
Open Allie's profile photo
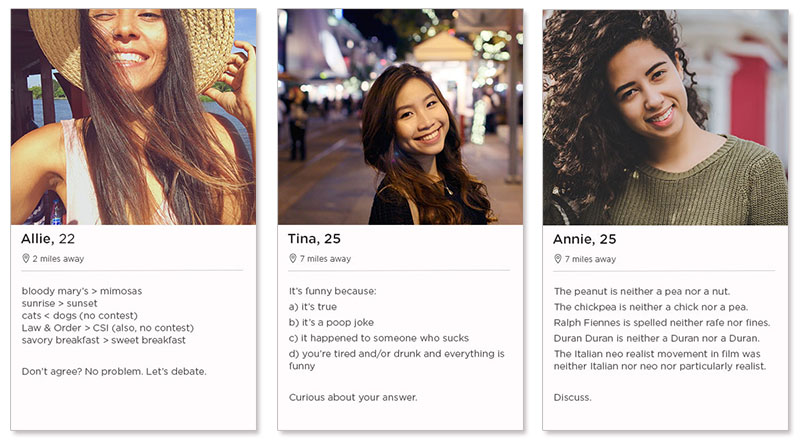133,115
